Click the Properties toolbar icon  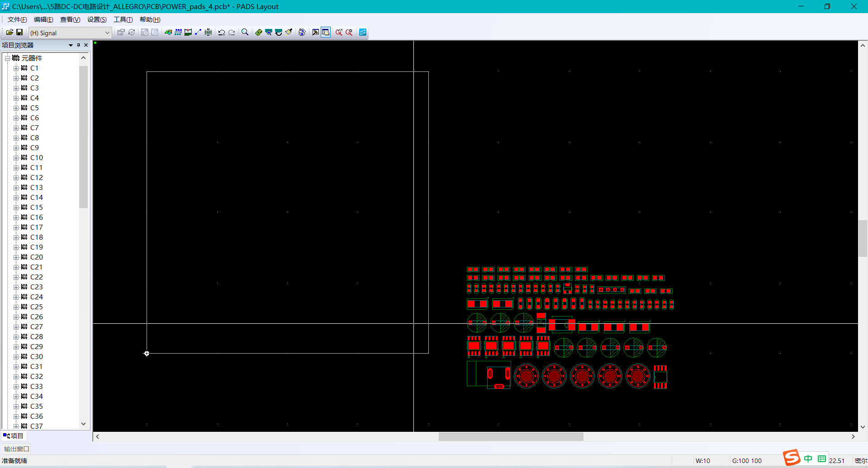coord(121,33)
